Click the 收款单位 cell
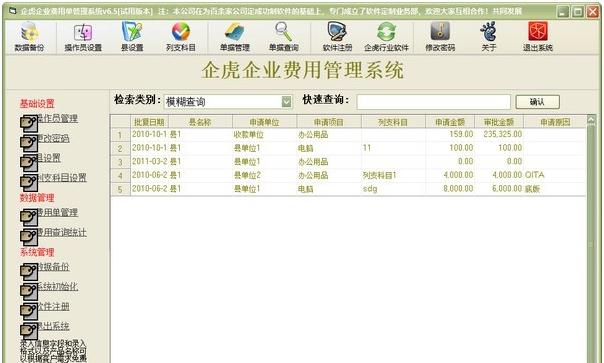The height and width of the screenshot is (363, 604). 264,134
